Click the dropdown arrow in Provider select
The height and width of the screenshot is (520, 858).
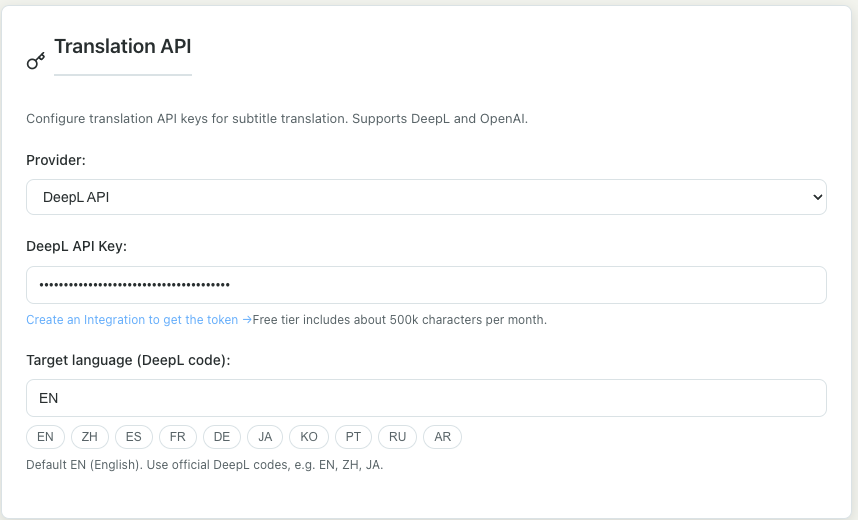coord(816,197)
